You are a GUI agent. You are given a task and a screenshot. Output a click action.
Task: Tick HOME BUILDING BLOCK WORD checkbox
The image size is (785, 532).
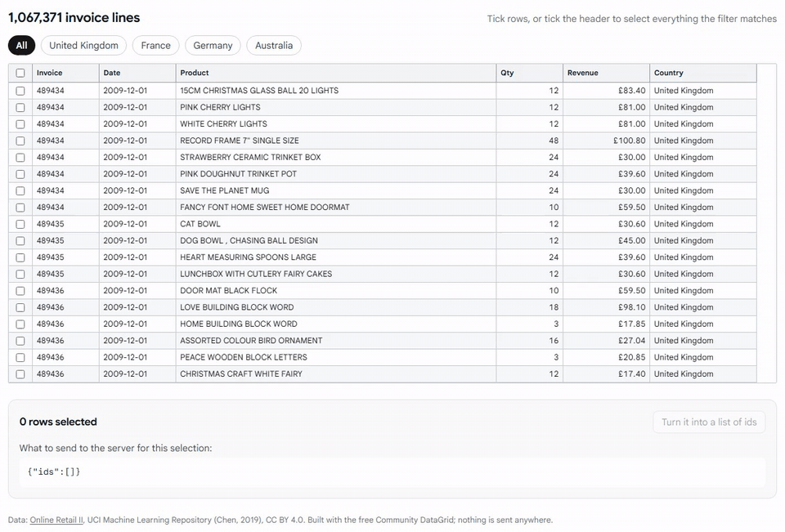20,324
